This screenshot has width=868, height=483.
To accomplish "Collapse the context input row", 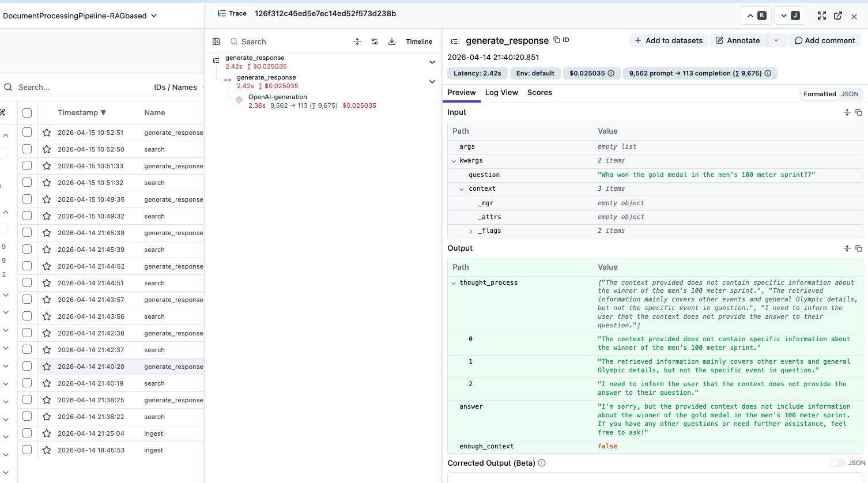I will click(462, 189).
